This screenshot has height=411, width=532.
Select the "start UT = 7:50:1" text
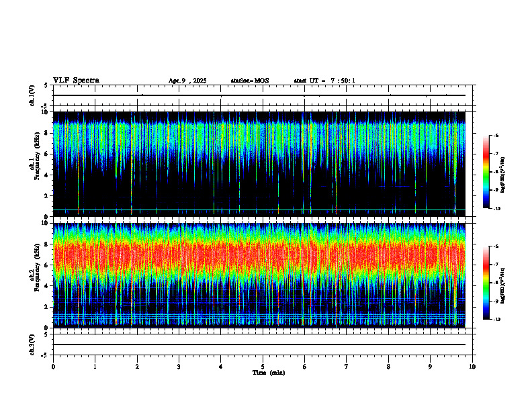(324, 81)
